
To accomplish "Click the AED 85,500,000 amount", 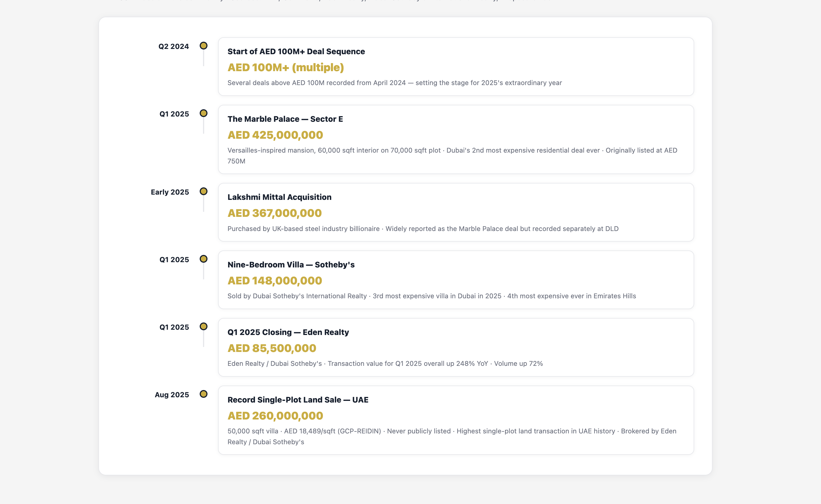I will coord(271,348).
